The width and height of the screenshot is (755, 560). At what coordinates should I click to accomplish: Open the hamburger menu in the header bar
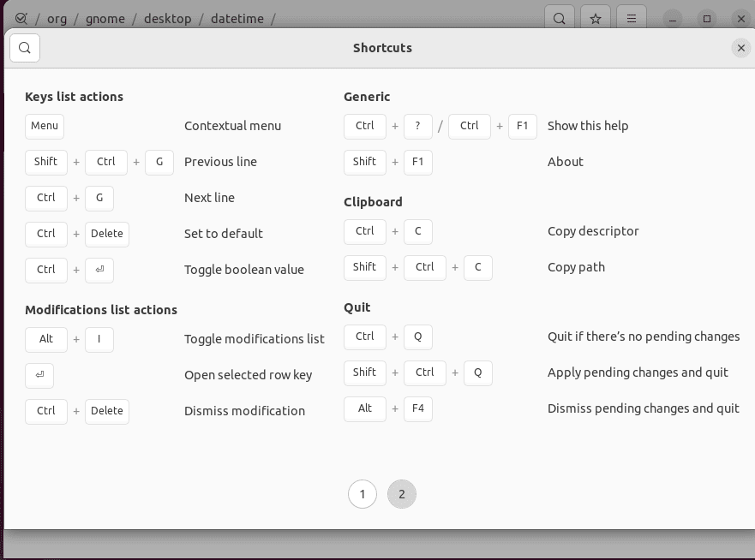pos(632,17)
